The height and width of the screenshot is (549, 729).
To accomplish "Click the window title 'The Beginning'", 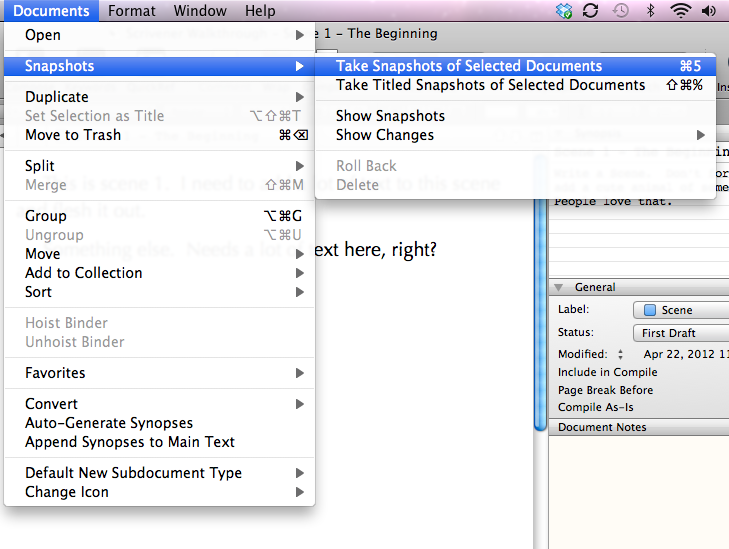I will 392,33.
